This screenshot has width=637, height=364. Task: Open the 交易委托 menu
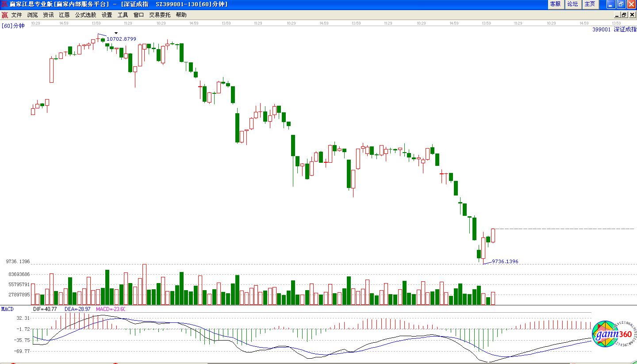click(x=160, y=15)
